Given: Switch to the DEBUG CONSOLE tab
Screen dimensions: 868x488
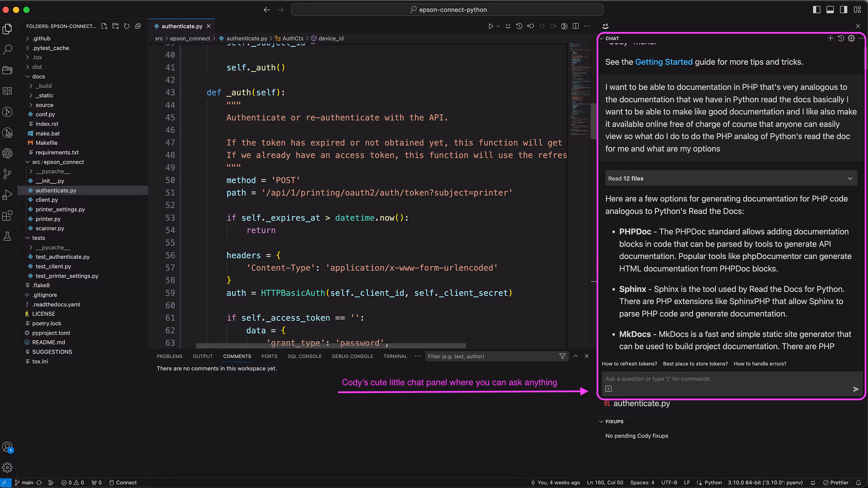Looking at the screenshot, I should [x=353, y=356].
